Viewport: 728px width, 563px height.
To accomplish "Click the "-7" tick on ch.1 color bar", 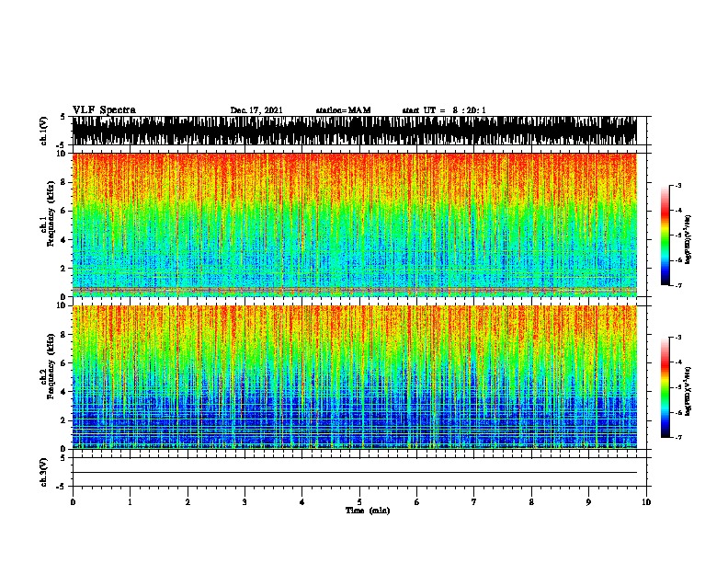I will tap(678, 285).
